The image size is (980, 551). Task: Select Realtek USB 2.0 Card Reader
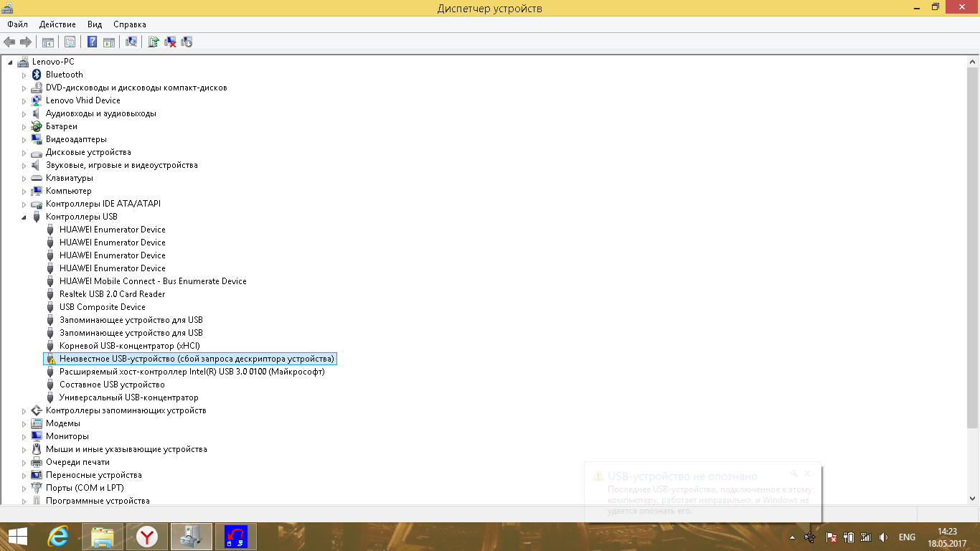pyautogui.click(x=112, y=294)
